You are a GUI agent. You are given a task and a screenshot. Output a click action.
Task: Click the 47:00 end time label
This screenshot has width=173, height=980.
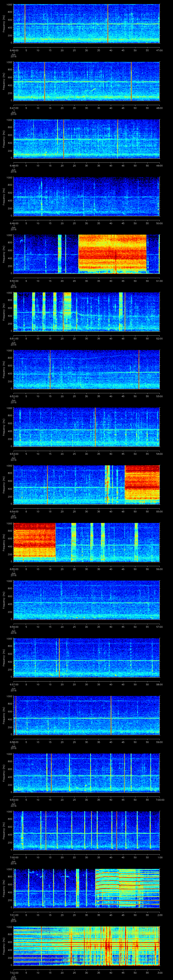click(159, 50)
